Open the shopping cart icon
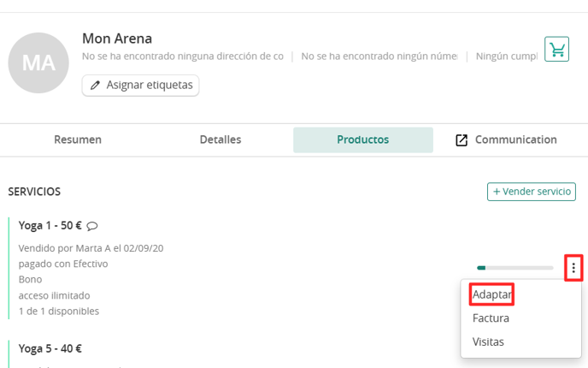 pos(556,49)
